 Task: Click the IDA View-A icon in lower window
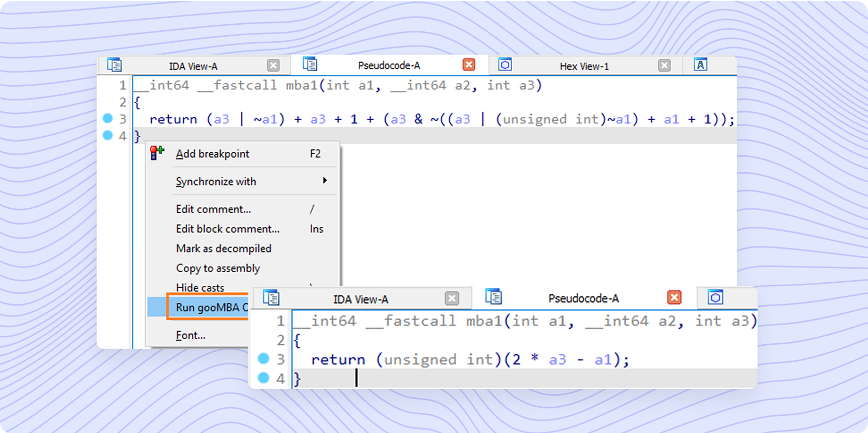click(x=271, y=298)
